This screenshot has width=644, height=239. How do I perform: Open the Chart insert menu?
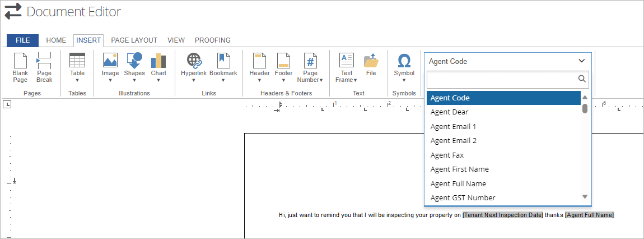coord(158,68)
